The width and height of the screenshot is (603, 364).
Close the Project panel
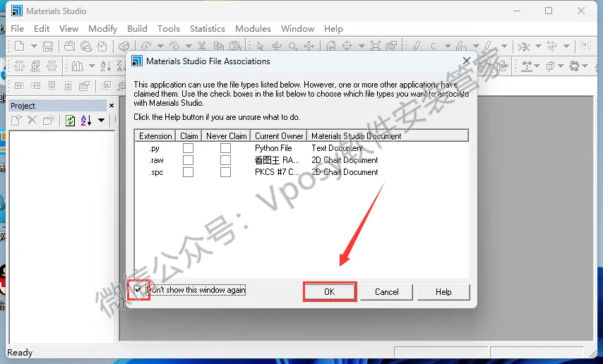pyautogui.click(x=112, y=105)
